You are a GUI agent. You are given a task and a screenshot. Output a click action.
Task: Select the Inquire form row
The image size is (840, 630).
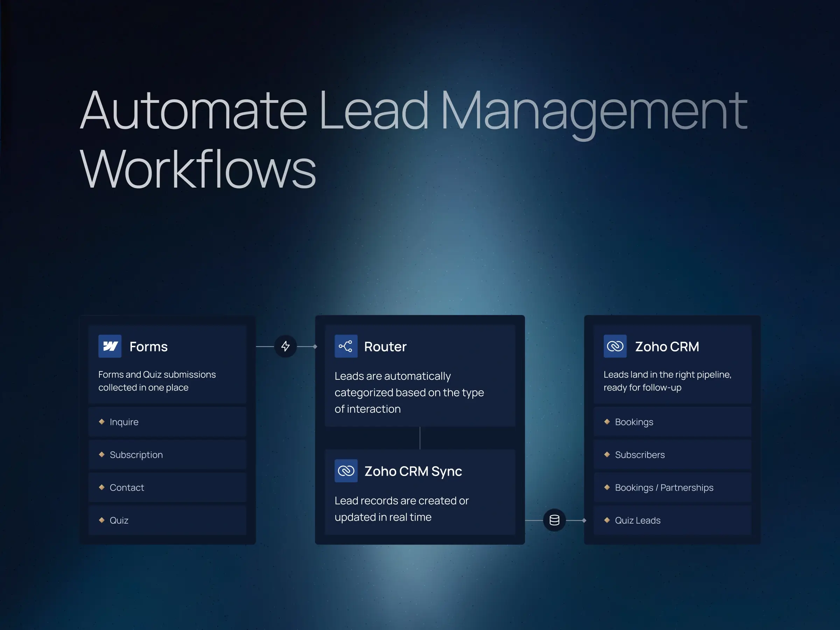[167, 422]
